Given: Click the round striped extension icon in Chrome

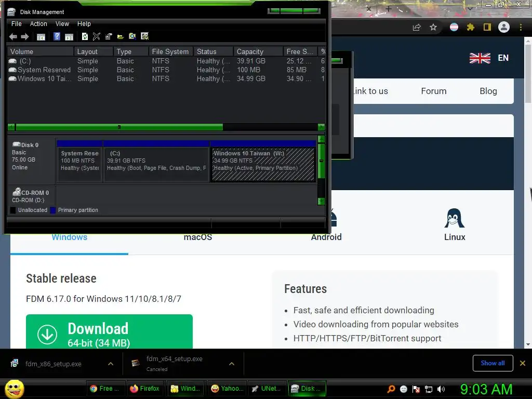Looking at the screenshot, I should 454,27.
